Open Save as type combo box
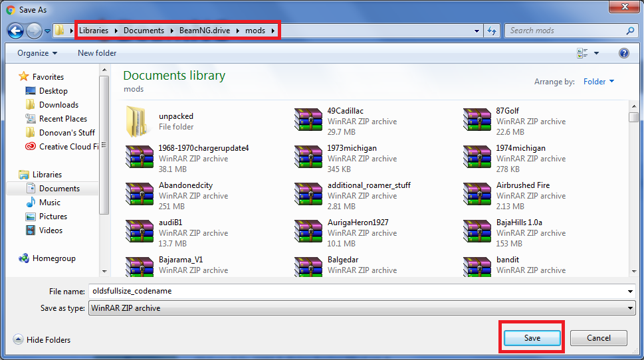The image size is (644, 360). click(x=362, y=308)
